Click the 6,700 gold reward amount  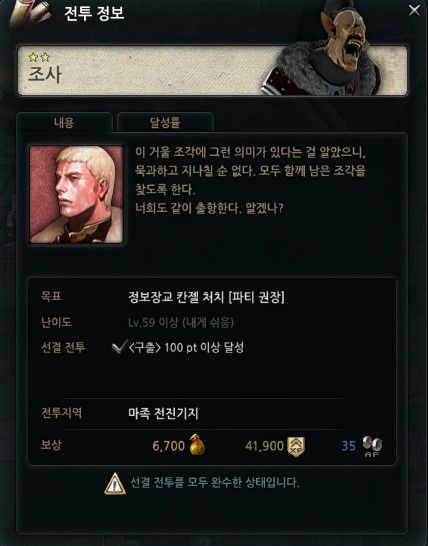(169, 446)
